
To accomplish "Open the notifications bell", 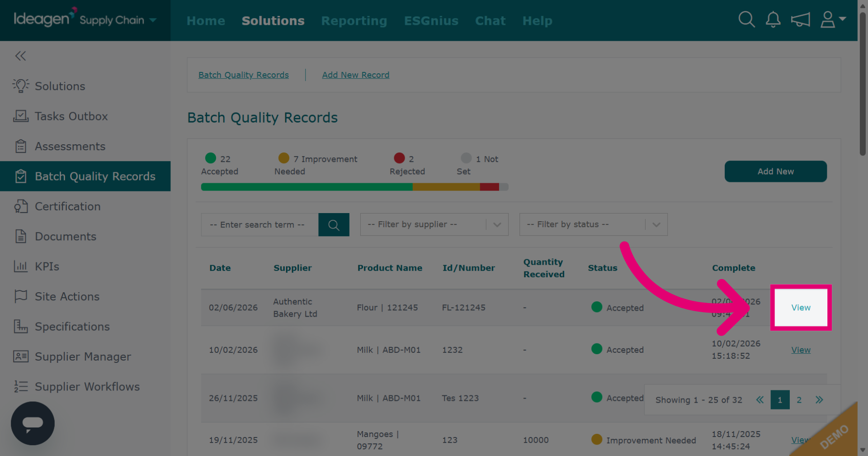I will 773,19.
